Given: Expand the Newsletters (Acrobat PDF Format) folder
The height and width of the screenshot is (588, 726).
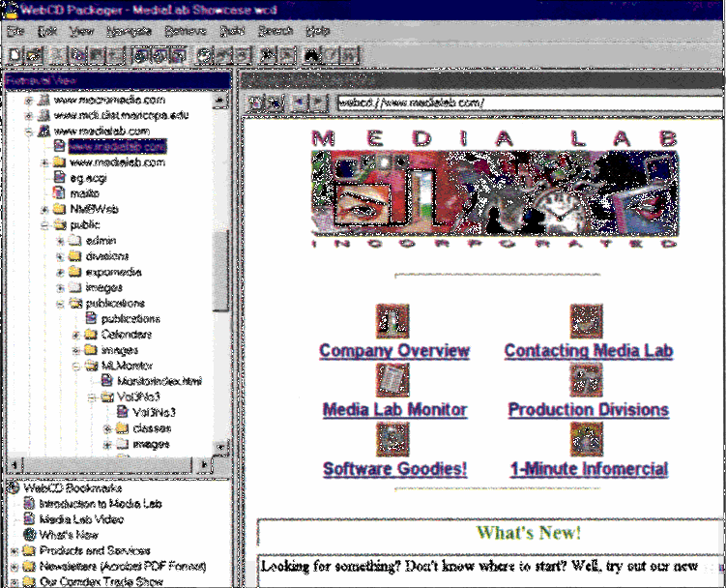Looking at the screenshot, I should click(x=14, y=566).
